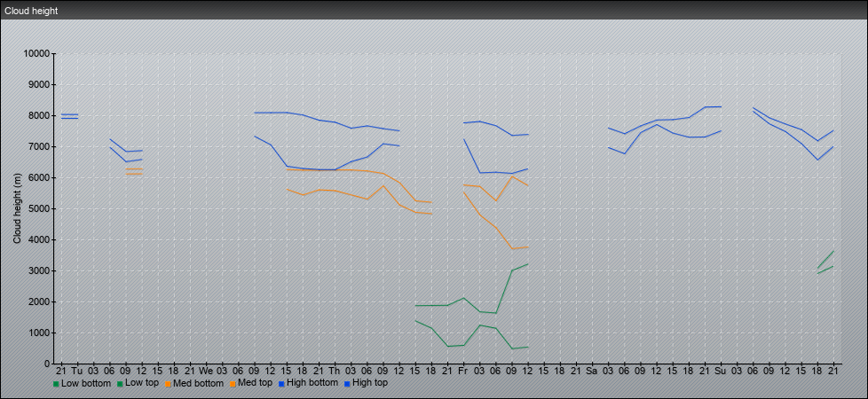
Task: Select the Sa day marker on x-axis
Action: pyautogui.click(x=591, y=370)
